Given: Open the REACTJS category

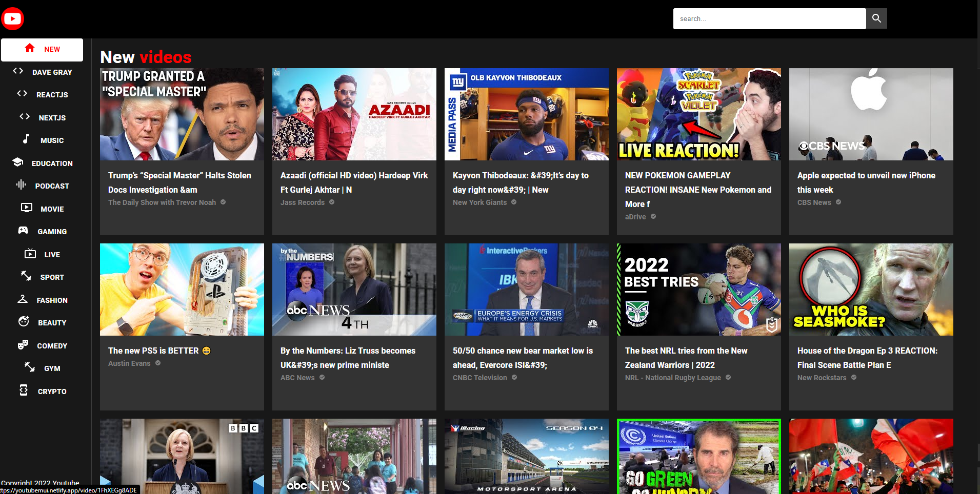Looking at the screenshot, I should pos(52,95).
